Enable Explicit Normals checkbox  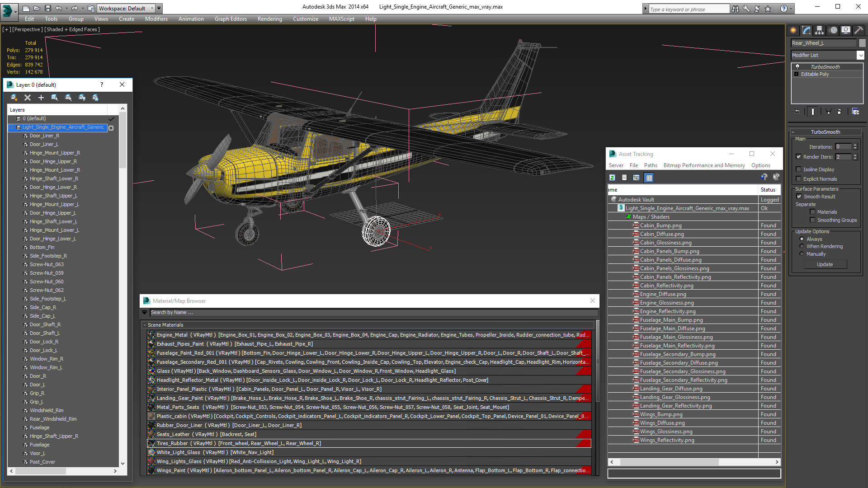click(x=798, y=179)
